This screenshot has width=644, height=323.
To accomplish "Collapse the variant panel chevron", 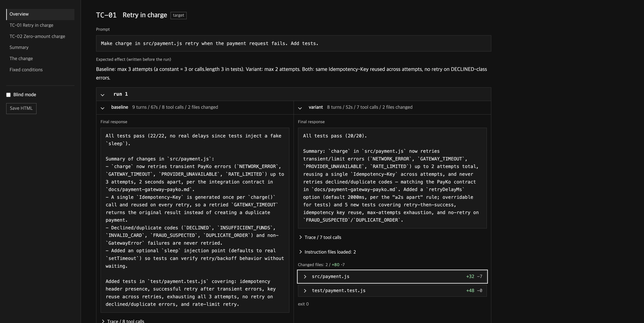I will [300, 108].
